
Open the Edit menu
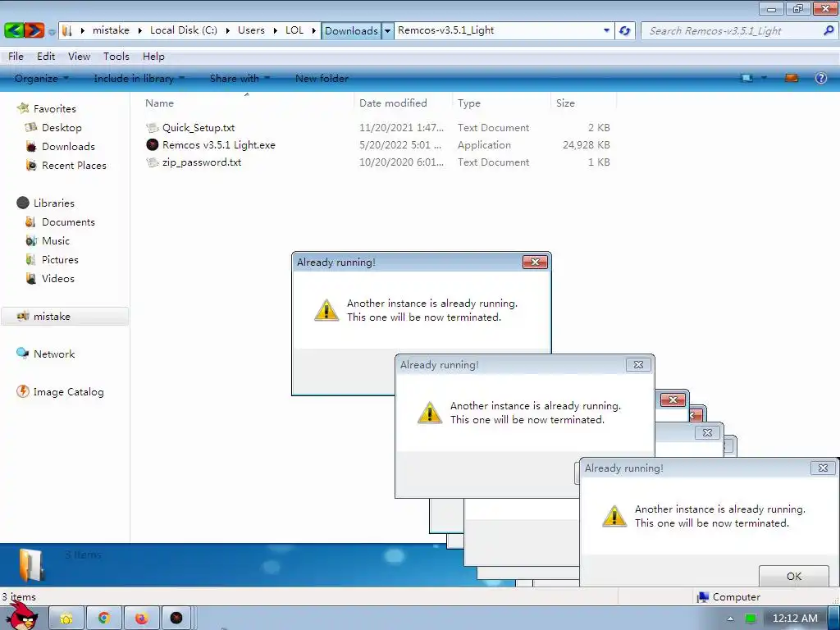46,57
